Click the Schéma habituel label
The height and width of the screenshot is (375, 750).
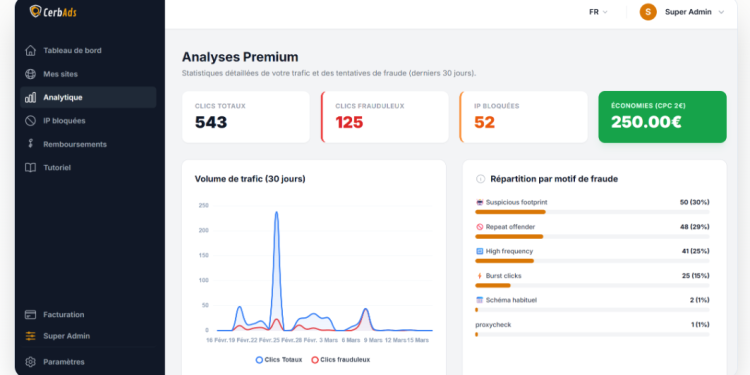point(511,300)
